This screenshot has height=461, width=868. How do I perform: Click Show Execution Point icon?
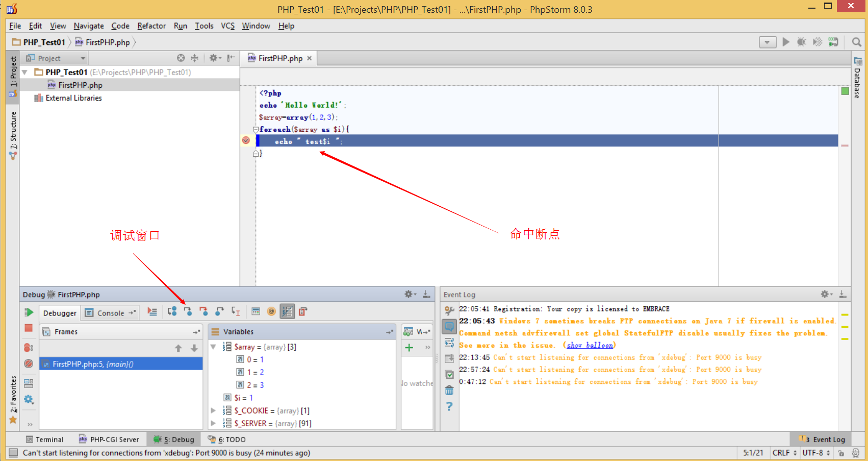(152, 311)
